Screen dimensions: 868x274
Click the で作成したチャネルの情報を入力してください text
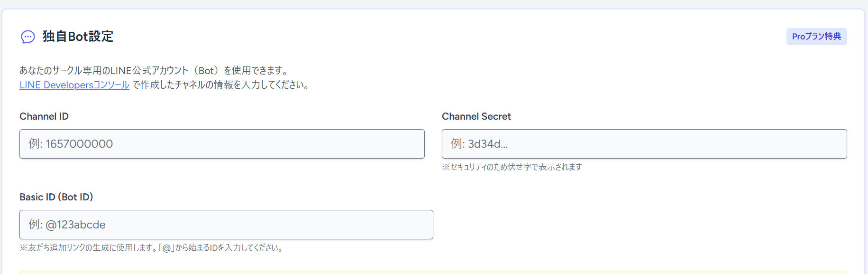(x=221, y=85)
